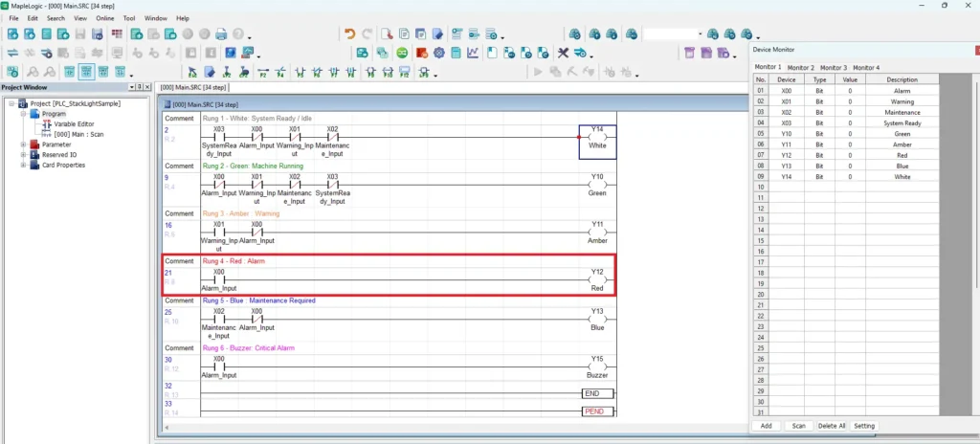The width and height of the screenshot is (980, 444).
Task: Click the calculator icon in the toolbar
Action: point(456,54)
